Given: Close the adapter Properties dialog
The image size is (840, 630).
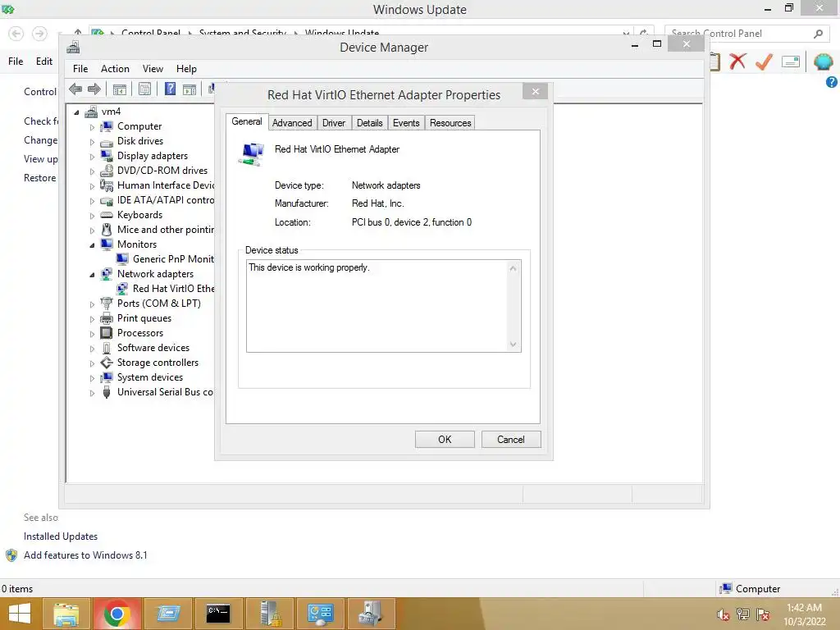Looking at the screenshot, I should click(x=535, y=92).
